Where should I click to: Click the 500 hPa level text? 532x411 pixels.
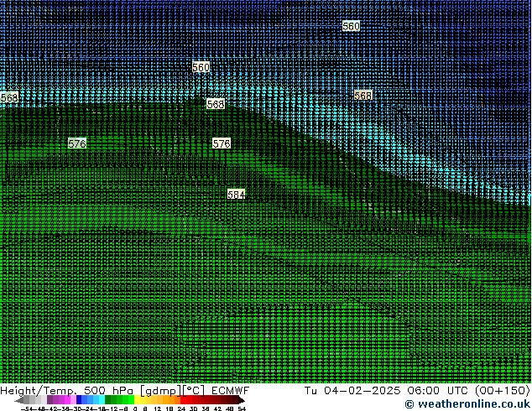[x=108, y=391]
